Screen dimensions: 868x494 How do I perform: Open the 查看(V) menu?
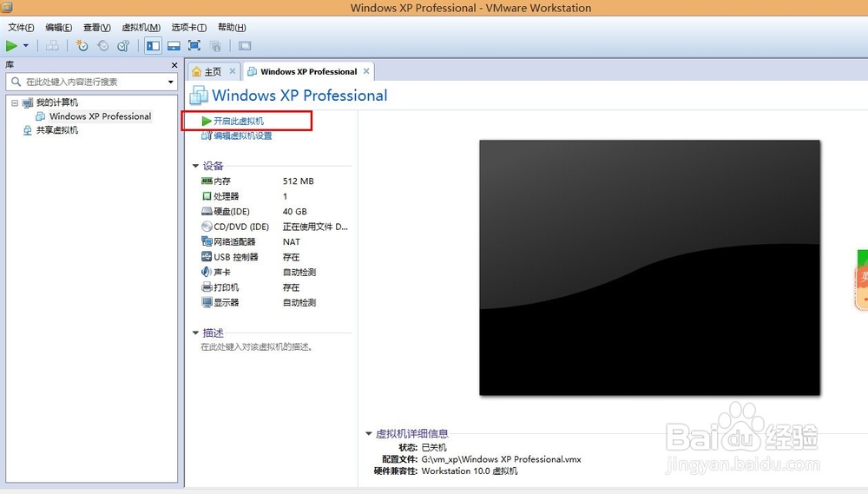coord(97,27)
